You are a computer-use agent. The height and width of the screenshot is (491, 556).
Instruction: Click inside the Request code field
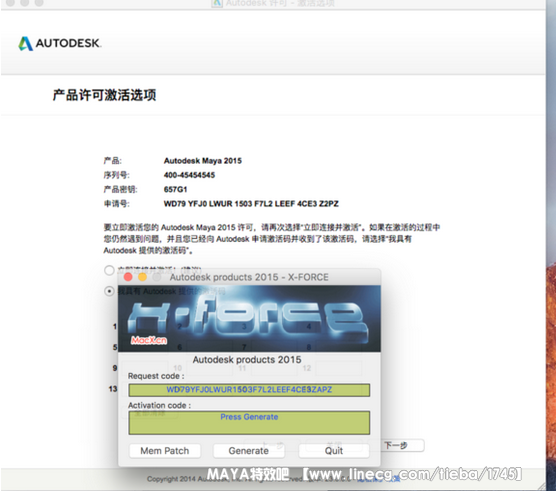click(249, 390)
